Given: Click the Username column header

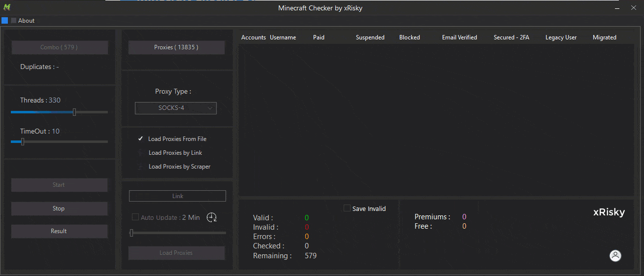Looking at the screenshot, I should coord(283,37).
